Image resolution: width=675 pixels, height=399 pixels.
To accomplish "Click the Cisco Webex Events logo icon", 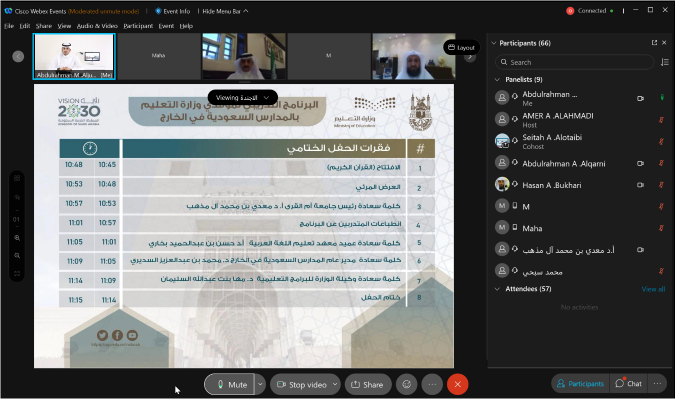I will [8, 11].
